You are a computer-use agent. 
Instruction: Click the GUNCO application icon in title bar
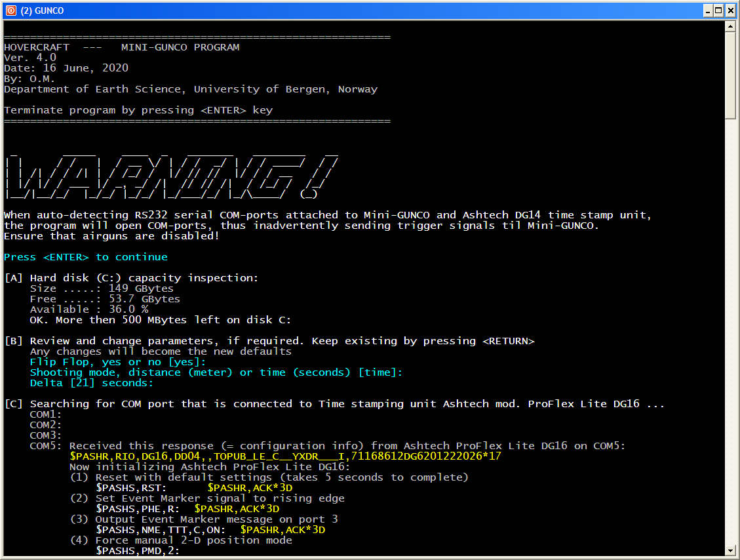pyautogui.click(x=10, y=10)
